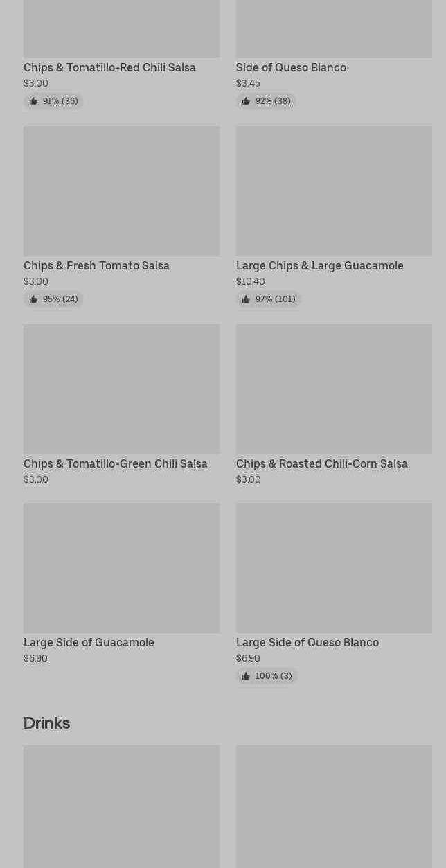
Task: Open Chips & Roasted Chili-Corn Salsa title
Action: click(x=321, y=464)
